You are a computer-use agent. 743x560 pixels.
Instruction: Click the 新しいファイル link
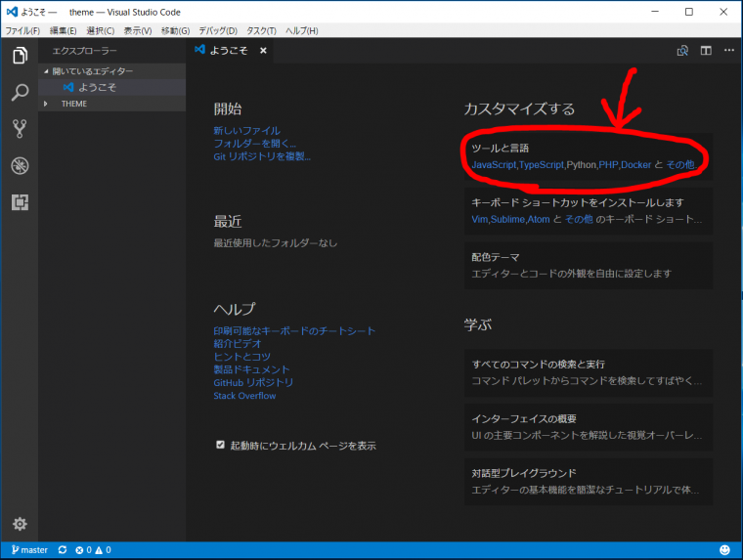pyautogui.click(x=247, y=130)
